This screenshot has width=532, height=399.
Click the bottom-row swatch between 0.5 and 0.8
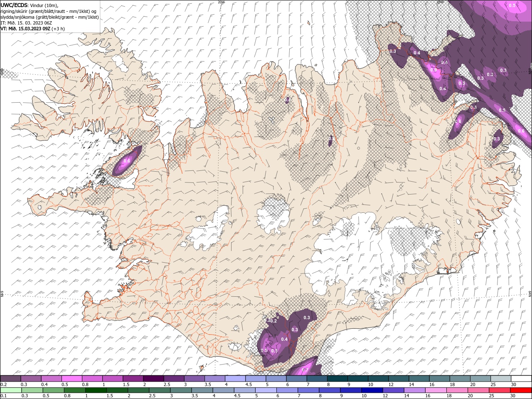coord(53,390)
